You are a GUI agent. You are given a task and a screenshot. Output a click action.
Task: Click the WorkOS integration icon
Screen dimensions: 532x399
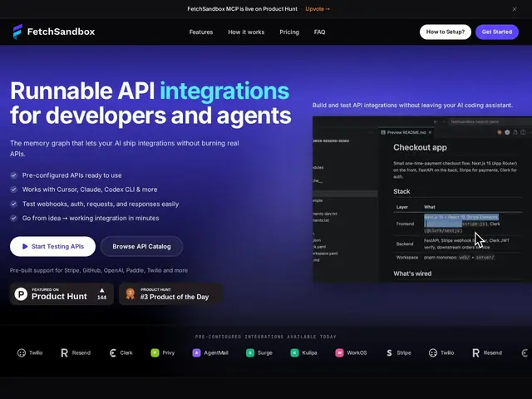pos(339,352)
